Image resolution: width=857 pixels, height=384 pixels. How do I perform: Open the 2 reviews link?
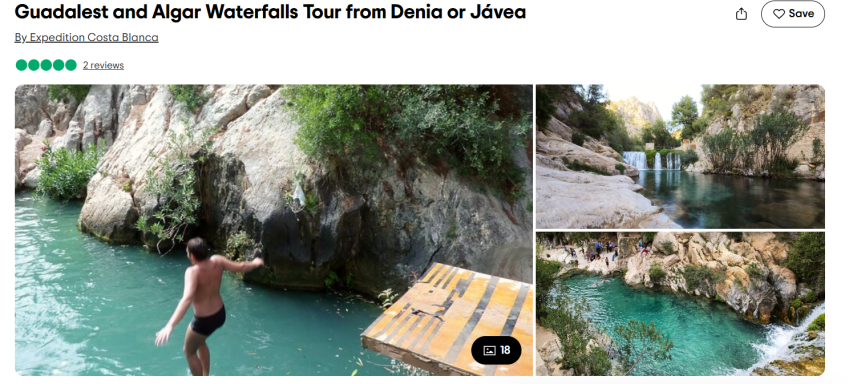pos(103,65)
